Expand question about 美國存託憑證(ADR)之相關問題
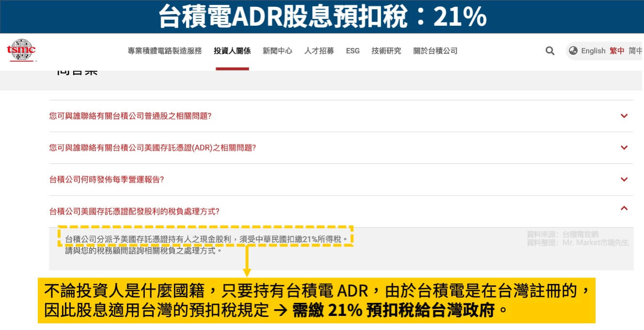The width and height of the screenshot is (644, 330). pyautogui.click(x=153, y=148)
